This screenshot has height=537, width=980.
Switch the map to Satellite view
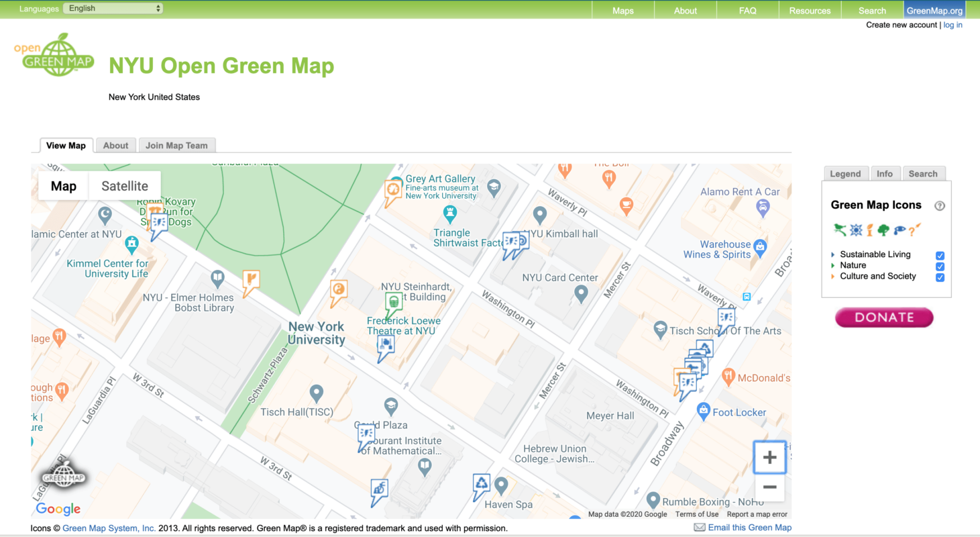pos(125,186)
